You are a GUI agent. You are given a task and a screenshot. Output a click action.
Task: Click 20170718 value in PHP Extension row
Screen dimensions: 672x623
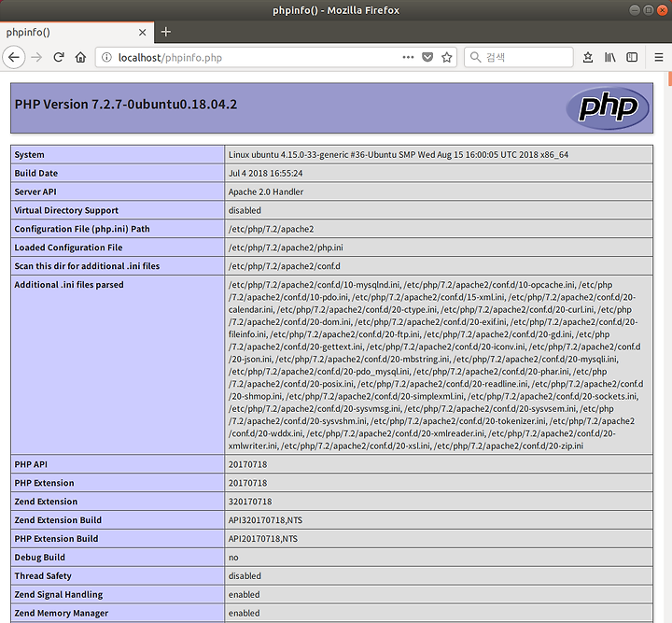247,483
